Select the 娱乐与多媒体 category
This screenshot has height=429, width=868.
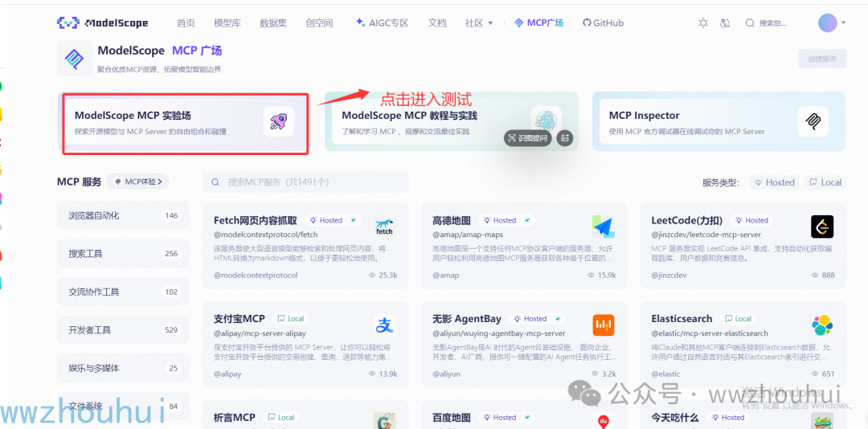[123, 368]
